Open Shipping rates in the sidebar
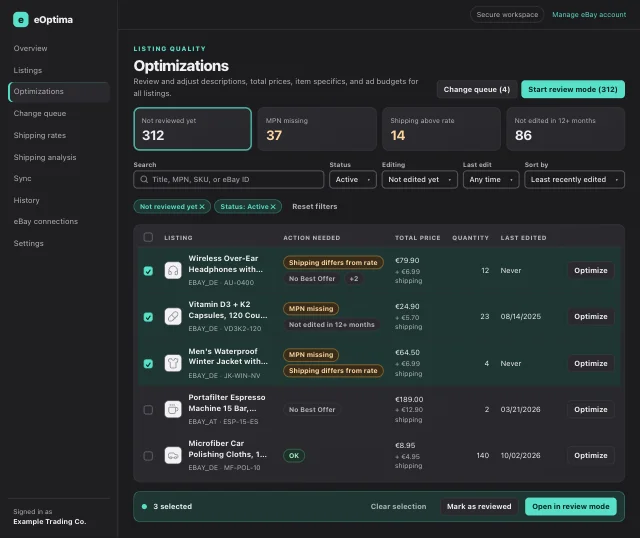 click(x=40, y=135)
